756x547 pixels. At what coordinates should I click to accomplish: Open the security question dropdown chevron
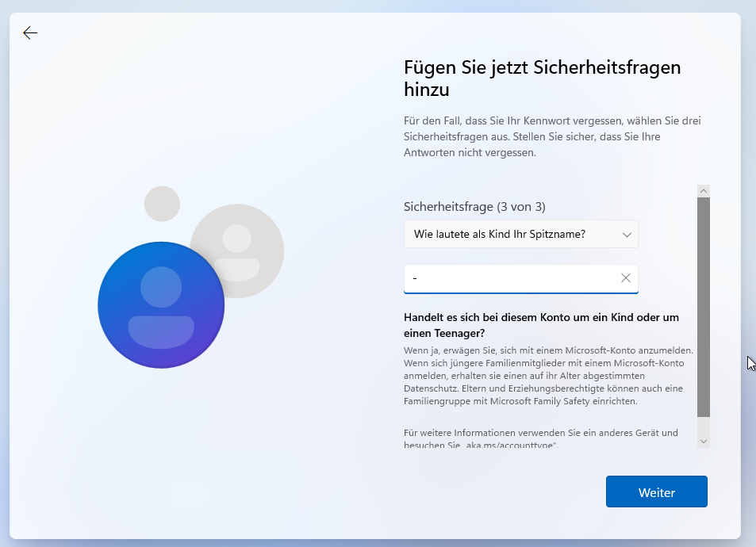tap(626, 235)
